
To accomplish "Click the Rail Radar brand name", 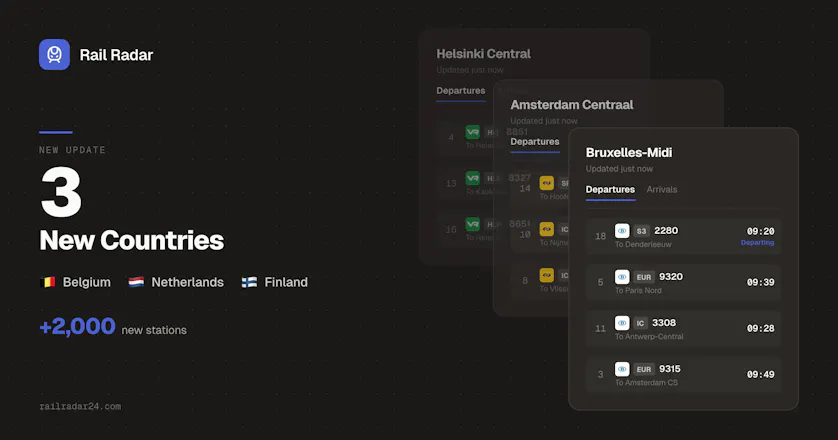I will point(116,55).
